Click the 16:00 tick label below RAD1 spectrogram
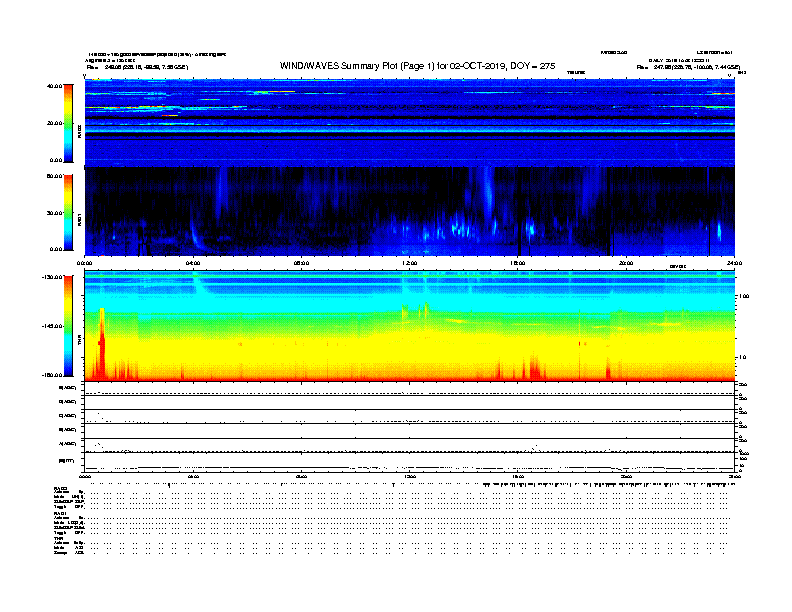The image size is (792, 612). (518, 263)
